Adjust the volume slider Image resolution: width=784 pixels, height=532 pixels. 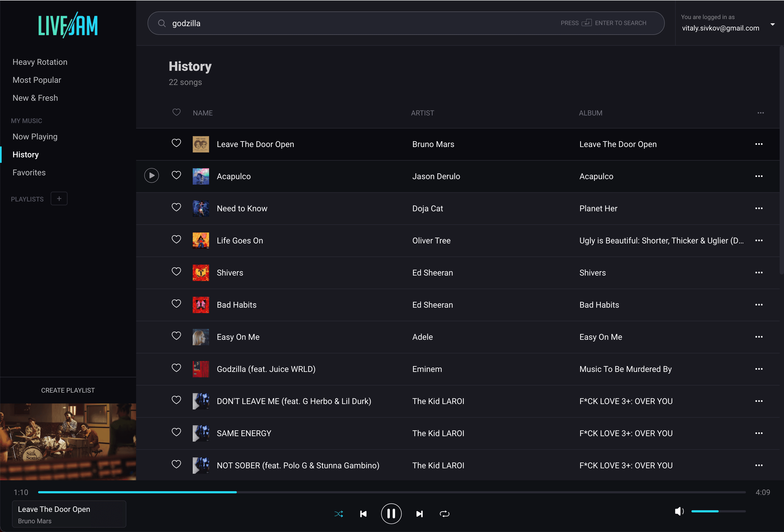pos(718,511)
